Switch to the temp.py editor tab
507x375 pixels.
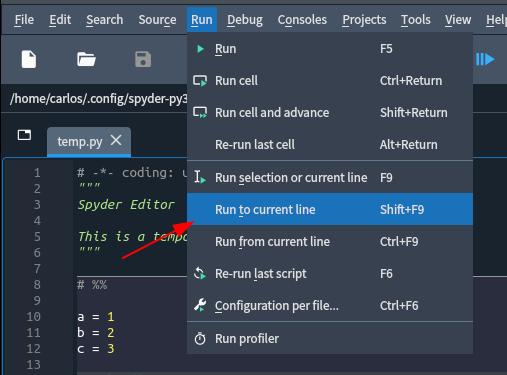point(80,142)
